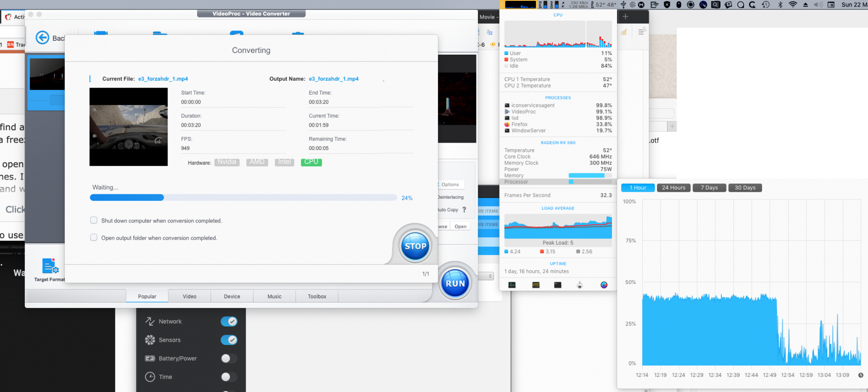Launch Terminal icon in iStat footer
Screen dimensions: 868x392
pos(558,285)
